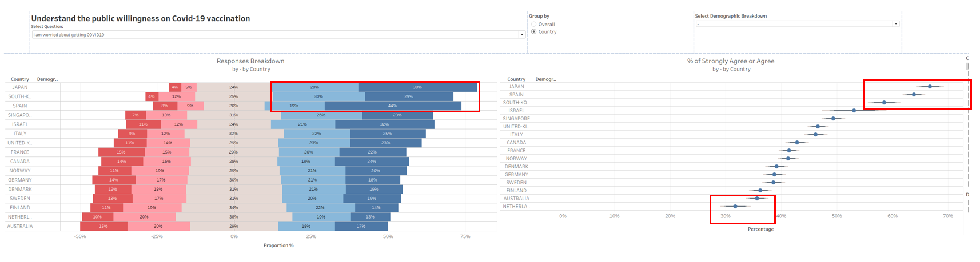Click the South Korea dot marker
This screenshot has height=262, width=980.
click(x=884, y=103)
